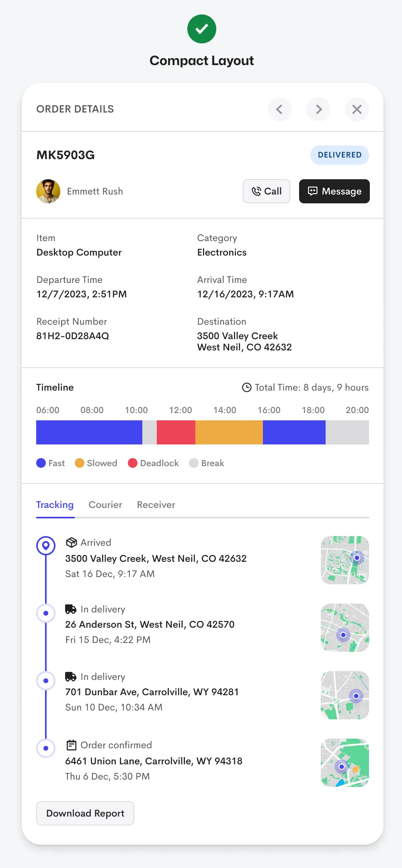Screen dimensions: 402x868
Task: Switch to the Courier tab
Action: (x=105, y=505)
